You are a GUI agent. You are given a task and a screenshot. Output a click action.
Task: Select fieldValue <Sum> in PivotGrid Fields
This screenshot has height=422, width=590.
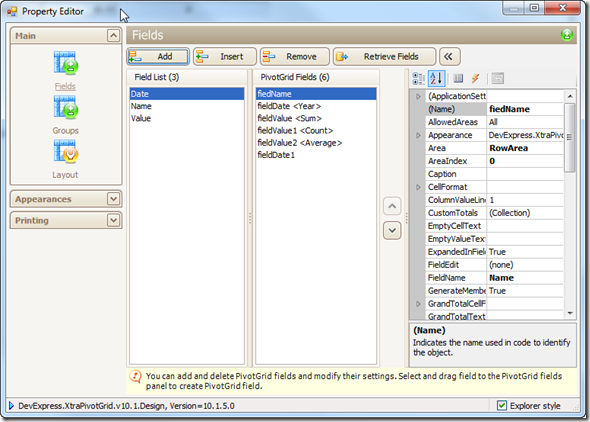point(316,118)
